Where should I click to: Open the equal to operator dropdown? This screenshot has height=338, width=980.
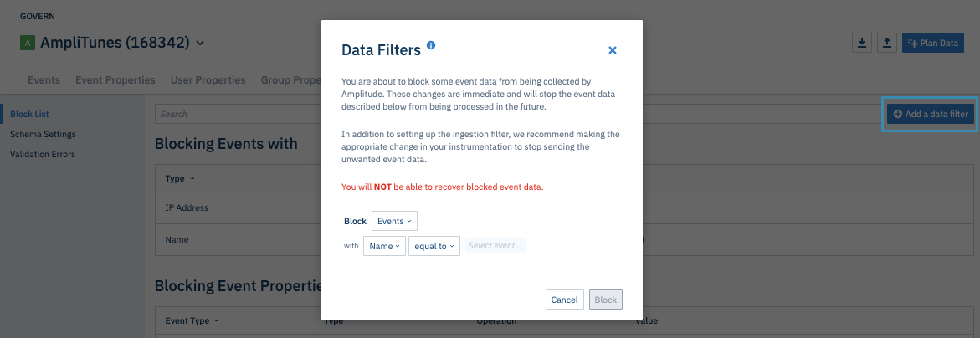[434, 246]
